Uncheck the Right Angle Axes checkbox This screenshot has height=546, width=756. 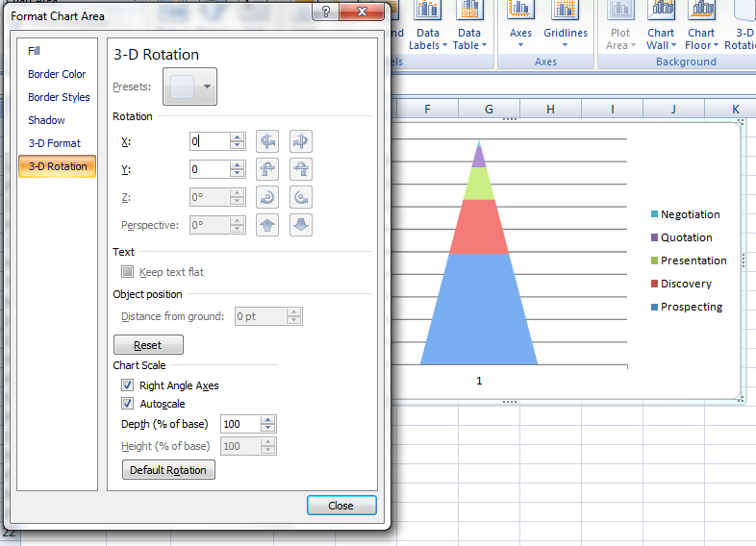click(127, 385)
